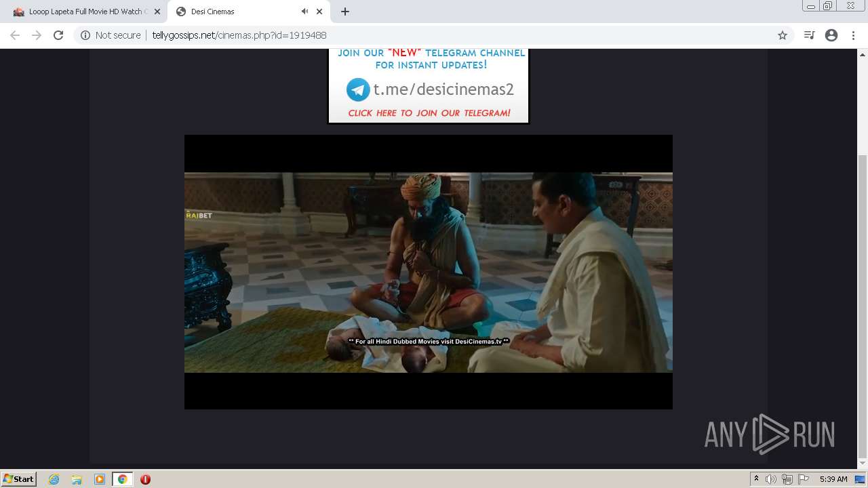Open File Explorer from taskbar
This screenshot has height=488, width=868.
77,479
